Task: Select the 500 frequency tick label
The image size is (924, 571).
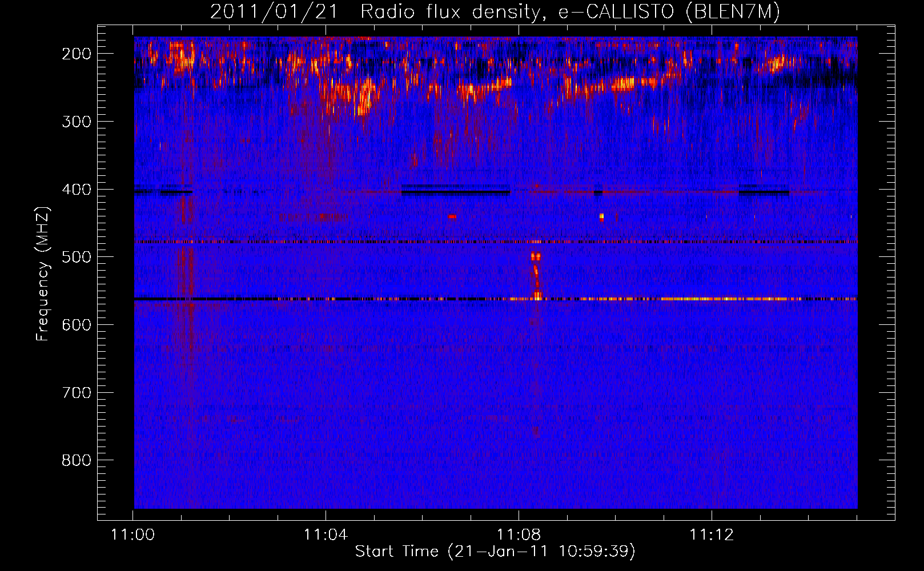Action: pos(77,257)
